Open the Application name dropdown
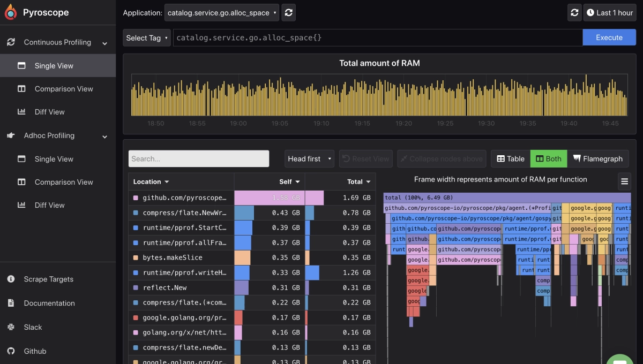 (x=221, y=12)
